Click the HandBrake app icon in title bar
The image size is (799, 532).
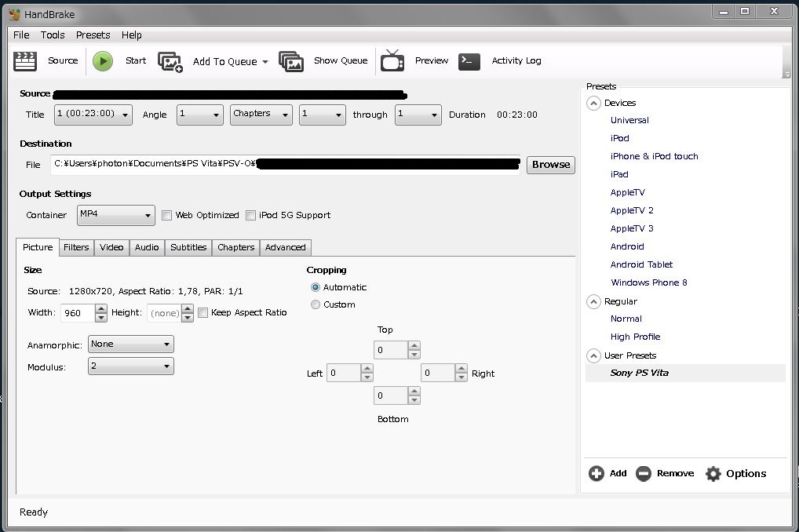[14, 14]
